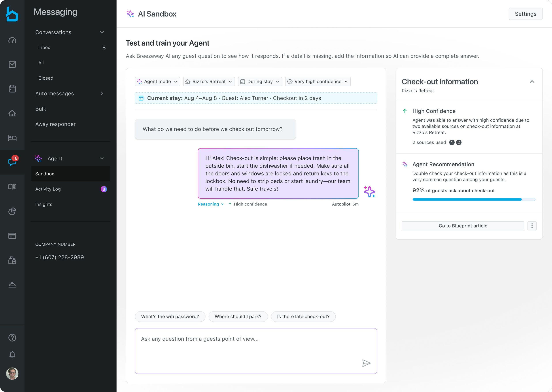Expand the Reasoning details
This screenshot has height=392, width=552.
pos(210,204)
